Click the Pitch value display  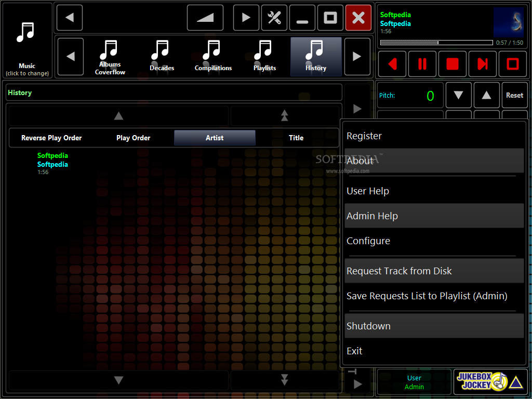point(410,96)
